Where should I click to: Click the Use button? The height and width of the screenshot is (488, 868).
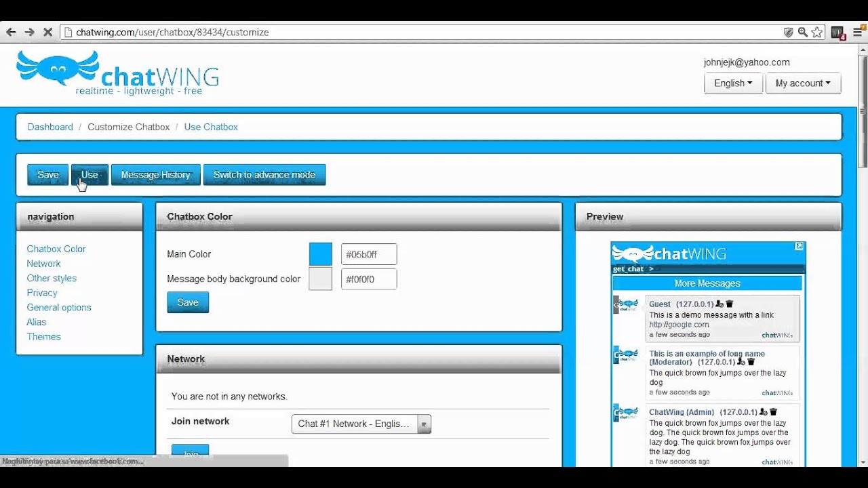coord(90,175)
